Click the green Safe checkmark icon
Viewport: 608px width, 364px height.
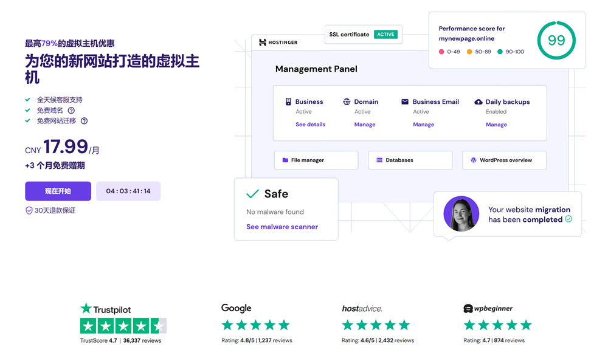pyautogui.click(x=252, y=193)
